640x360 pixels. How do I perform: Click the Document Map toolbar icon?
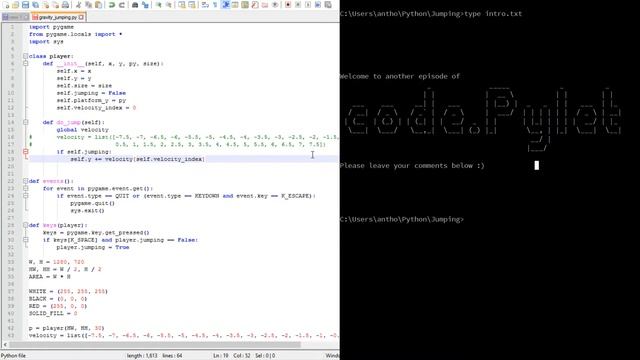[x=245, y=5]
